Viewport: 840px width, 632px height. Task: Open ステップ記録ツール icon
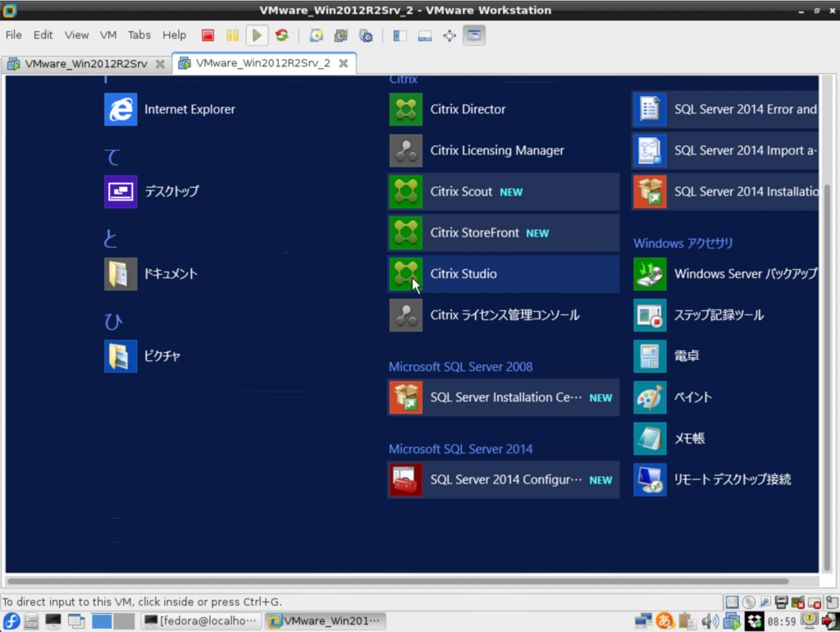650,315
